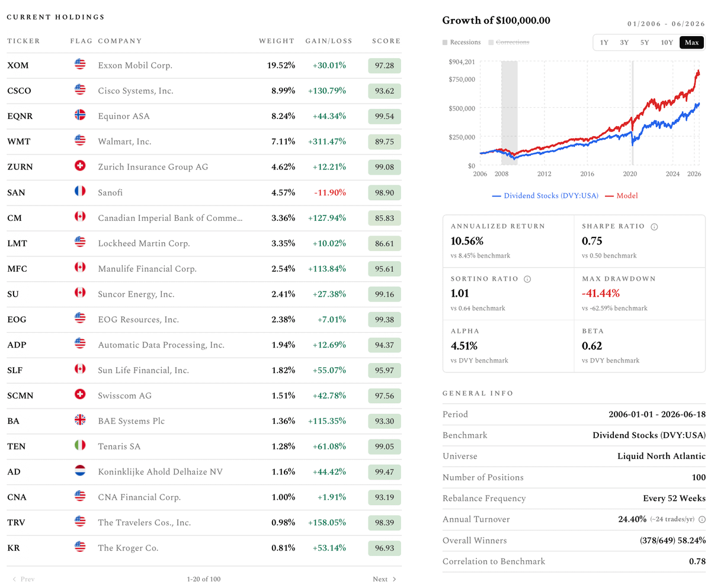Click the 1-20 of 100 pagination text

(x=204, y=579)
